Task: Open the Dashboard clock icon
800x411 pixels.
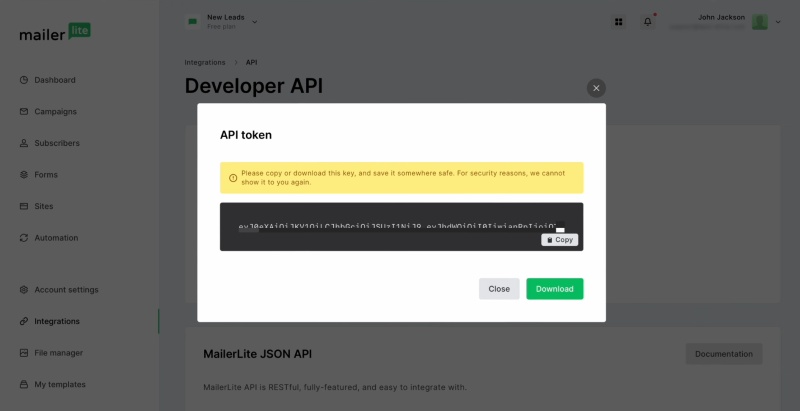Action: click(x=24, y=80)
